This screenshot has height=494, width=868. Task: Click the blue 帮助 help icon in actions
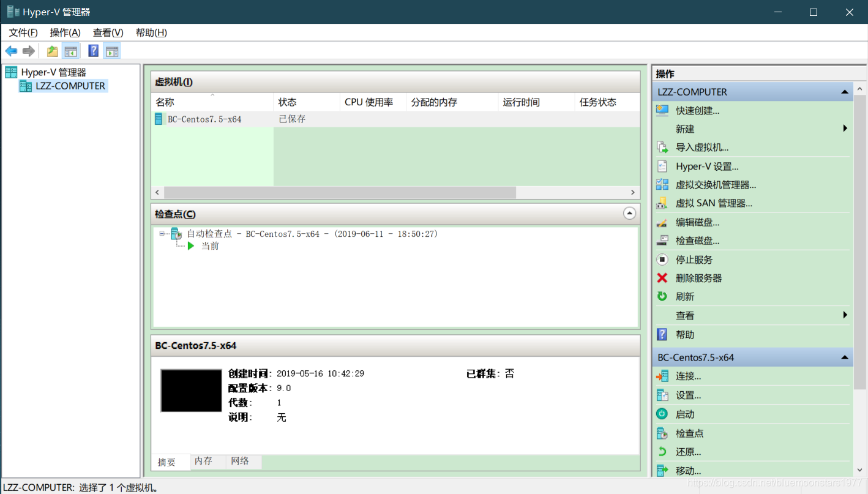pos(662,335)
